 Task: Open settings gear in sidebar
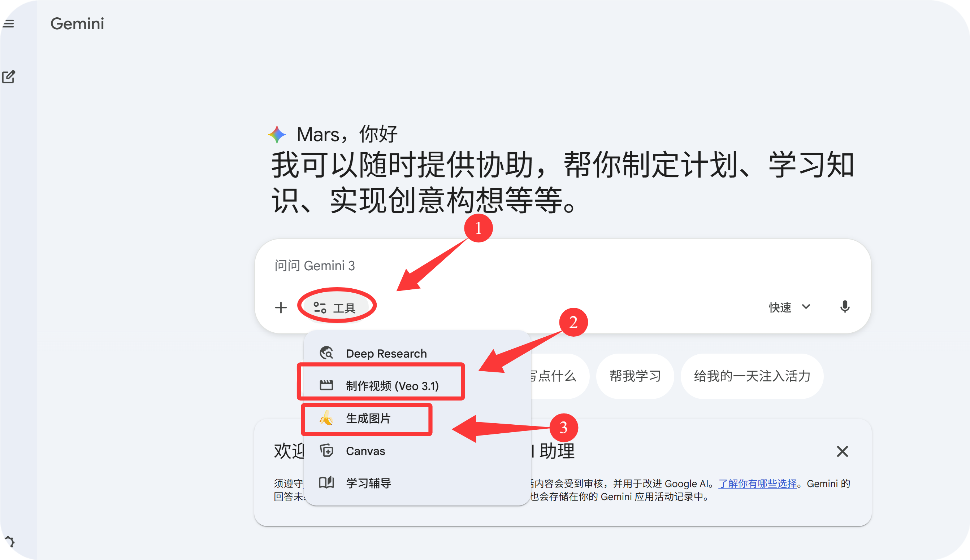coord(9,542)
